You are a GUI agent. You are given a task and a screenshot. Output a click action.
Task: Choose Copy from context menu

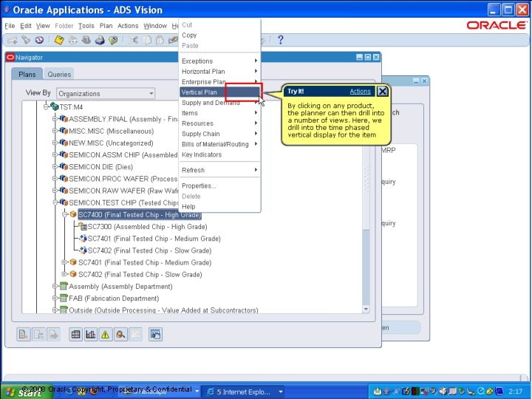click(x=219, y=35)
